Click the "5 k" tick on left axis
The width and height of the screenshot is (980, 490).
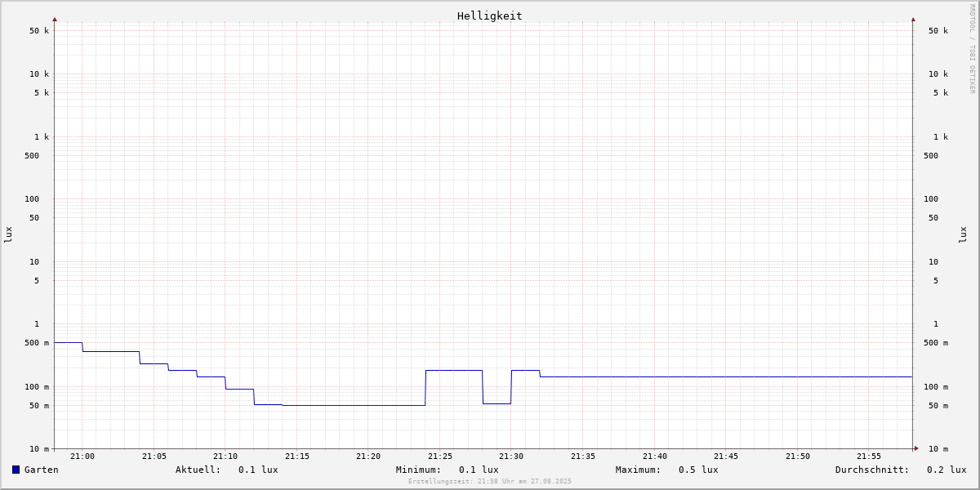pos(42,93)
